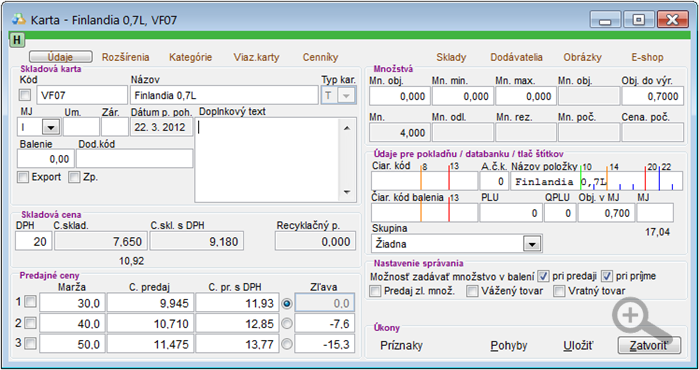Maximize the Karta window
This screenshot has width=699, height=370.
(x=639, y=20)
